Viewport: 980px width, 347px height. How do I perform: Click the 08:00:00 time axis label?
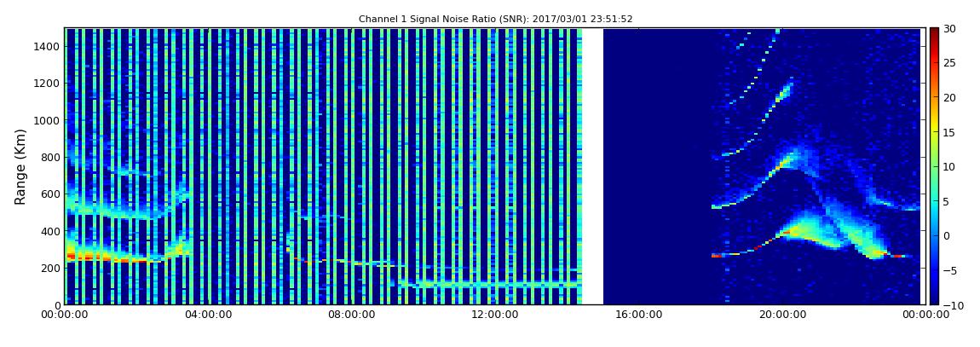coord(350,315)
